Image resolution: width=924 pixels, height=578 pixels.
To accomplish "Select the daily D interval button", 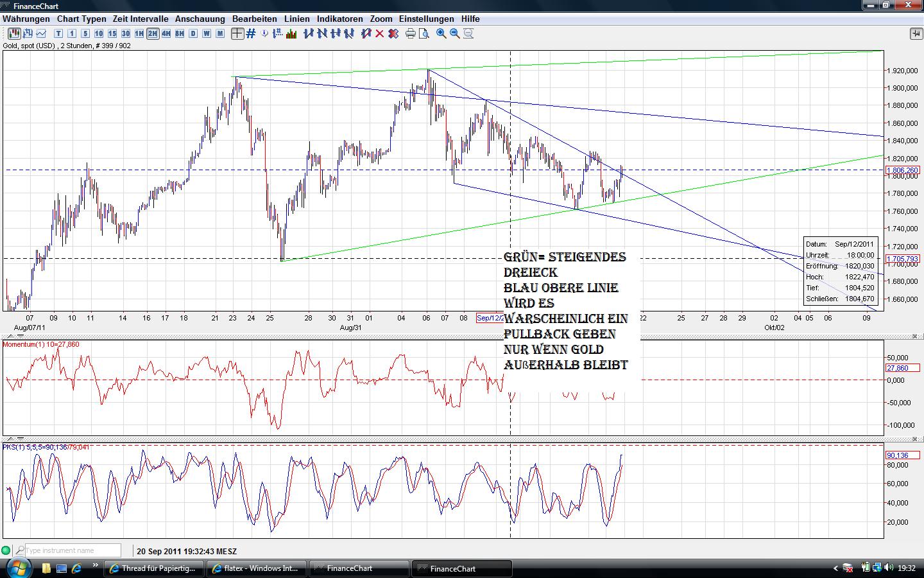I will pyautogui.click(x=193, y=33).
